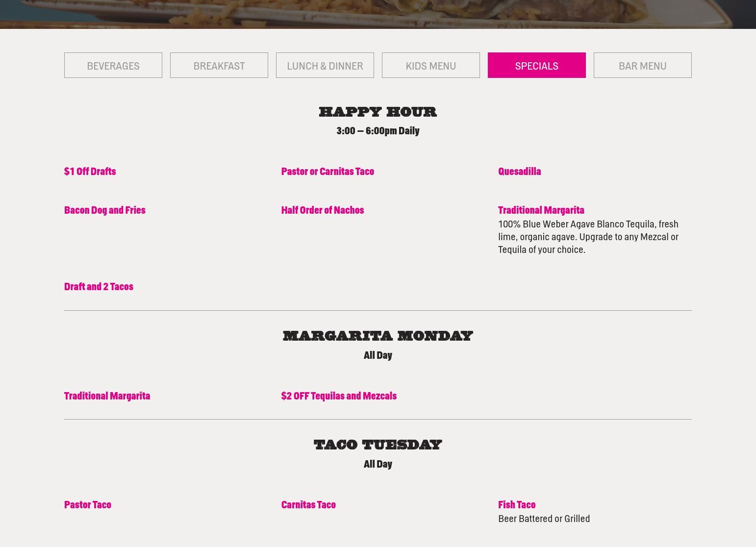Click the Margarita Monday heading

click(x=378, y=336)
